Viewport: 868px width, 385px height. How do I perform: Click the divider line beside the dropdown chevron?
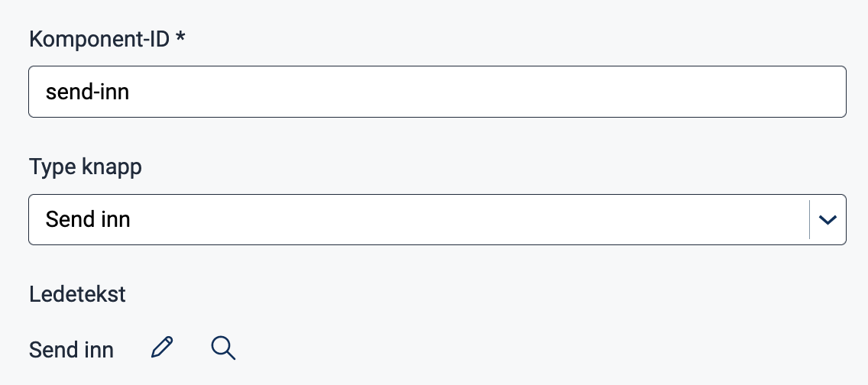pyautogui.click(x=809, y=220)
